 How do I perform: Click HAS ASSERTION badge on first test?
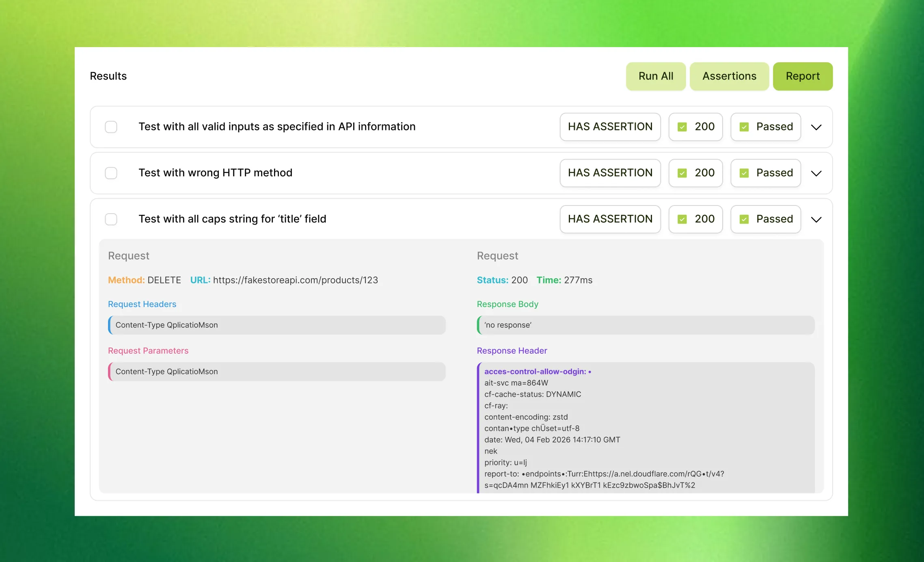coord(610,127)
